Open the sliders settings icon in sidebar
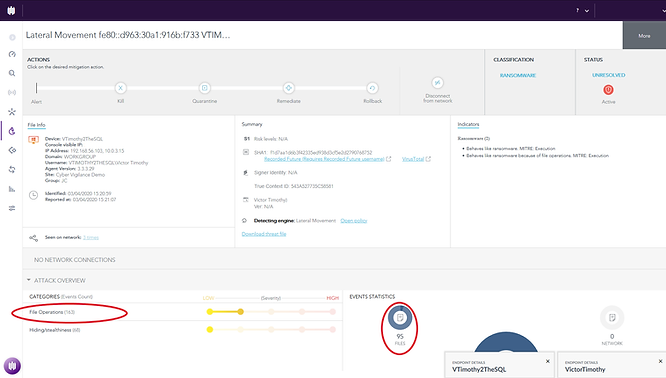 coord(12,208)
